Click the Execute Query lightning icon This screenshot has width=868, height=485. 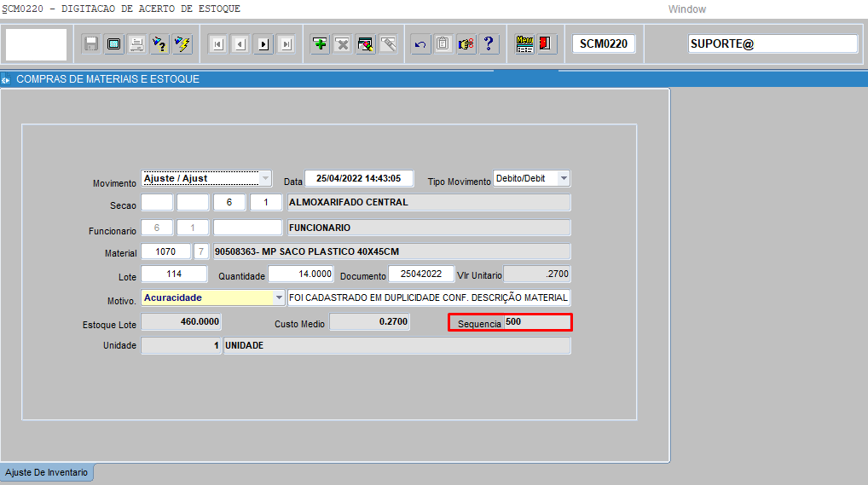click(182, 43)
